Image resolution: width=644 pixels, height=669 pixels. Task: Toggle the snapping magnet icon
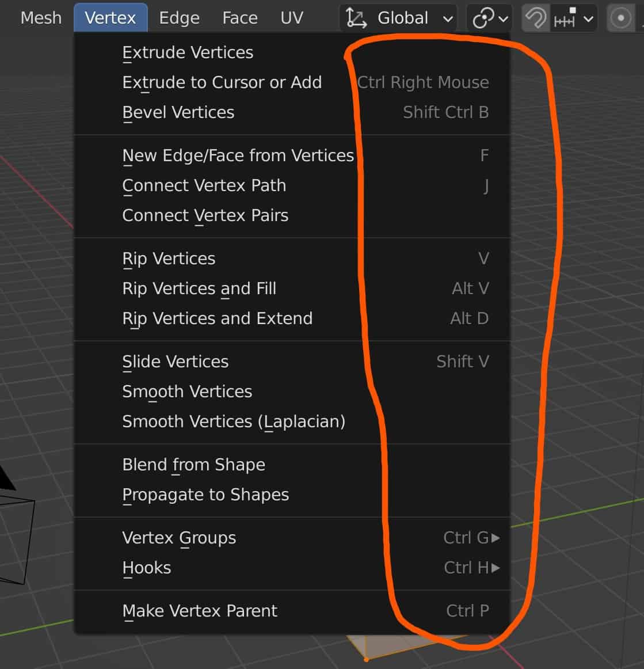coord(535,18)
